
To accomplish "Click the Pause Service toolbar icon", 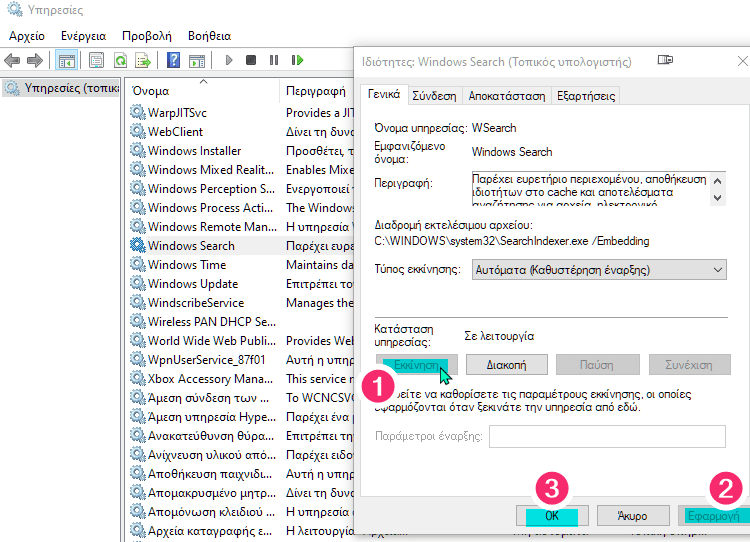I will 274,60.
